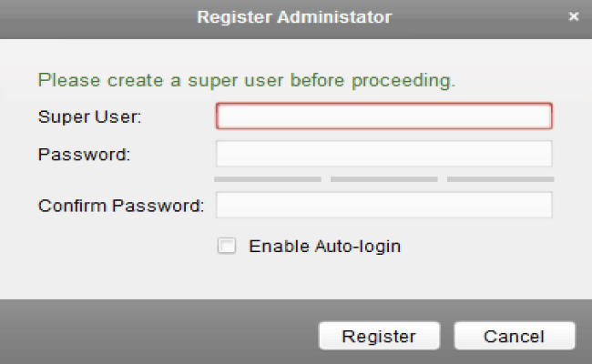
Task: Click the middle password strength bar
Action: coord(383,179)
